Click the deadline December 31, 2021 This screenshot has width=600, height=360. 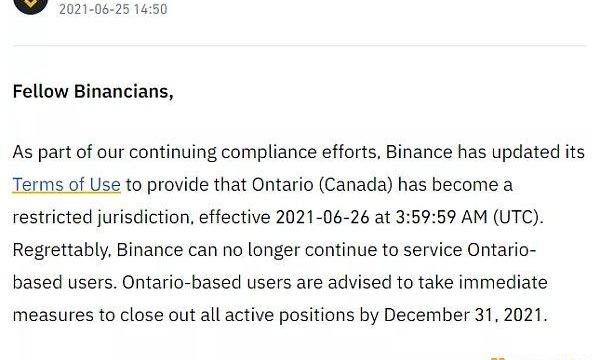click(x=465, y=315)
